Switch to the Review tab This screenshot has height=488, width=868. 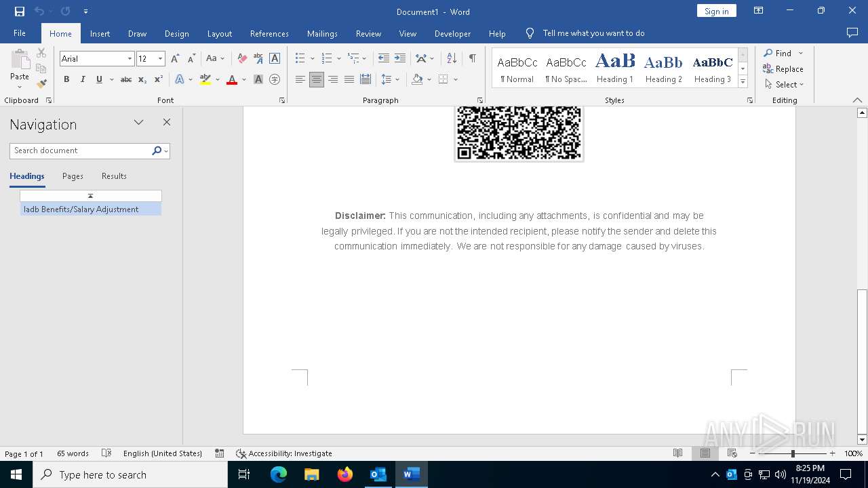click(368, 34)
